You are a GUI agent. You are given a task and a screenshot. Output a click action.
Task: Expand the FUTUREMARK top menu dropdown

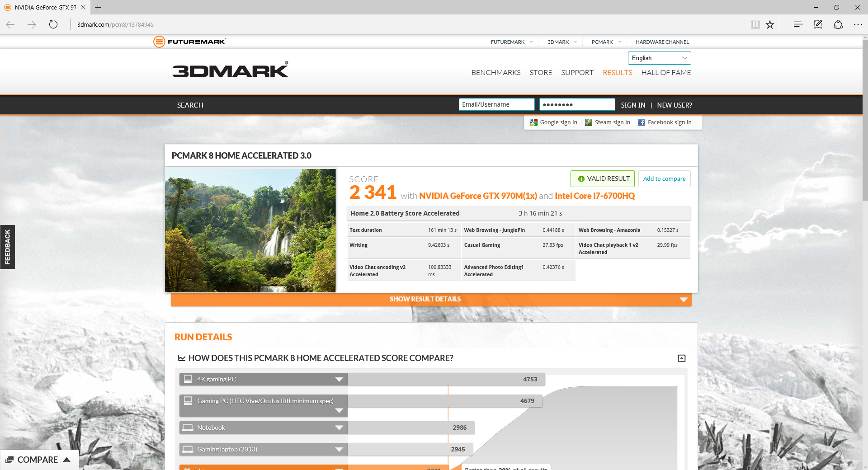coord(531,42)
